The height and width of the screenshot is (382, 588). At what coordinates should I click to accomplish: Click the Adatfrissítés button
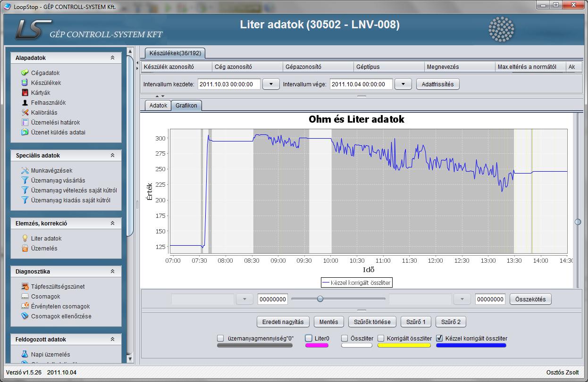(x=437, y=84)
